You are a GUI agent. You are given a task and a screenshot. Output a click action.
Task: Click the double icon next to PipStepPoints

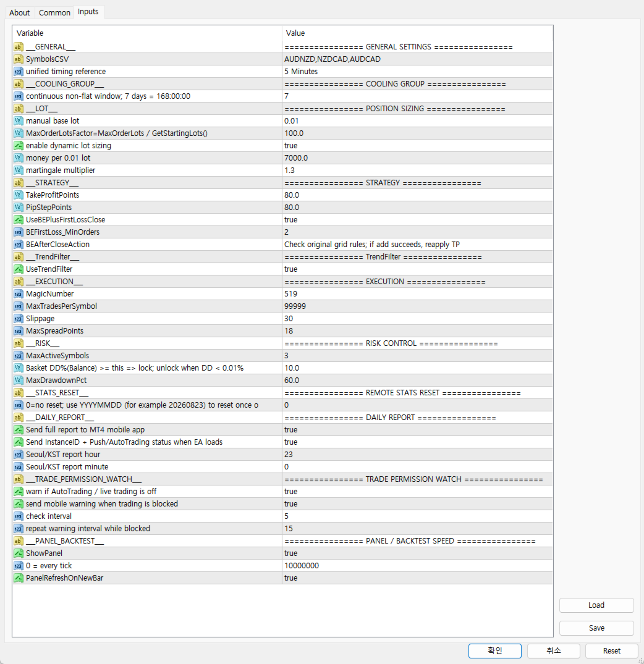click(18, 208)
